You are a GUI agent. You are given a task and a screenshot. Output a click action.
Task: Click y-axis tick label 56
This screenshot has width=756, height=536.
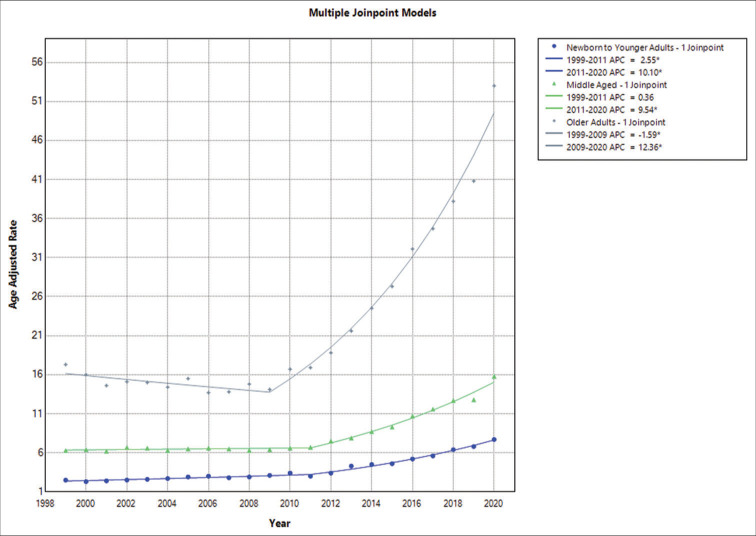[x=38, y=62]
